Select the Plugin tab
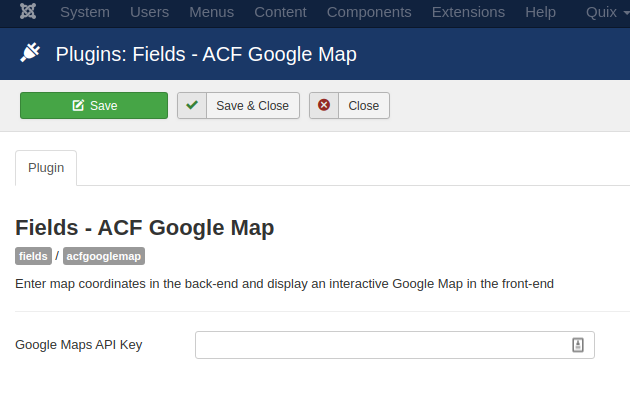The width and height of the screenshot is (630, 394). click(x=46, y=168)
